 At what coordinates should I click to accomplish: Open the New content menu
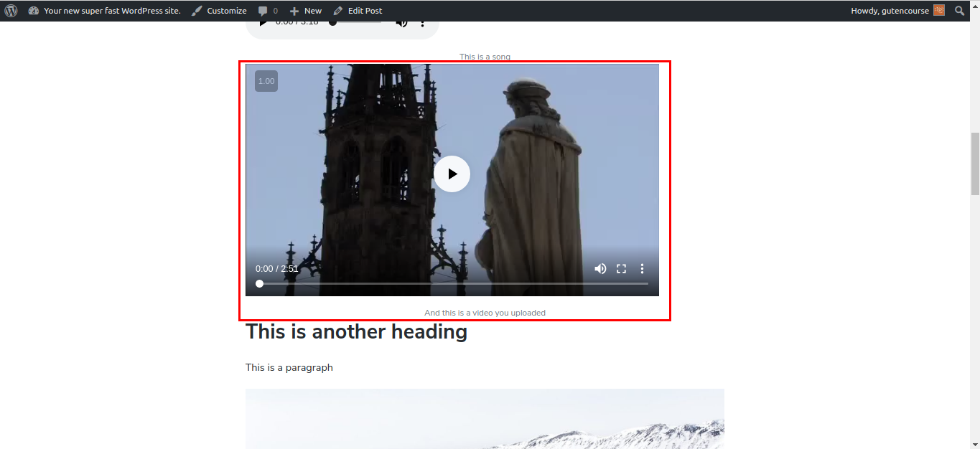click(305, 11)
